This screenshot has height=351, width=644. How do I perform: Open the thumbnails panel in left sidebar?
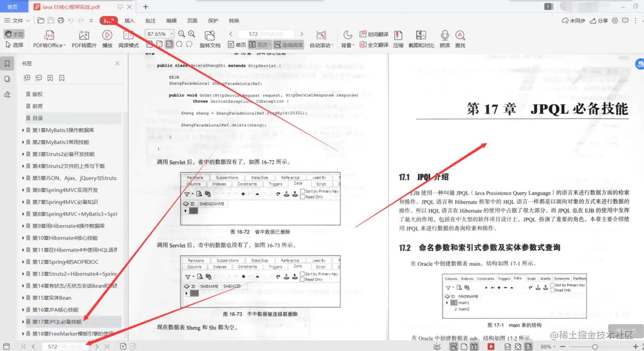(7, 79)
